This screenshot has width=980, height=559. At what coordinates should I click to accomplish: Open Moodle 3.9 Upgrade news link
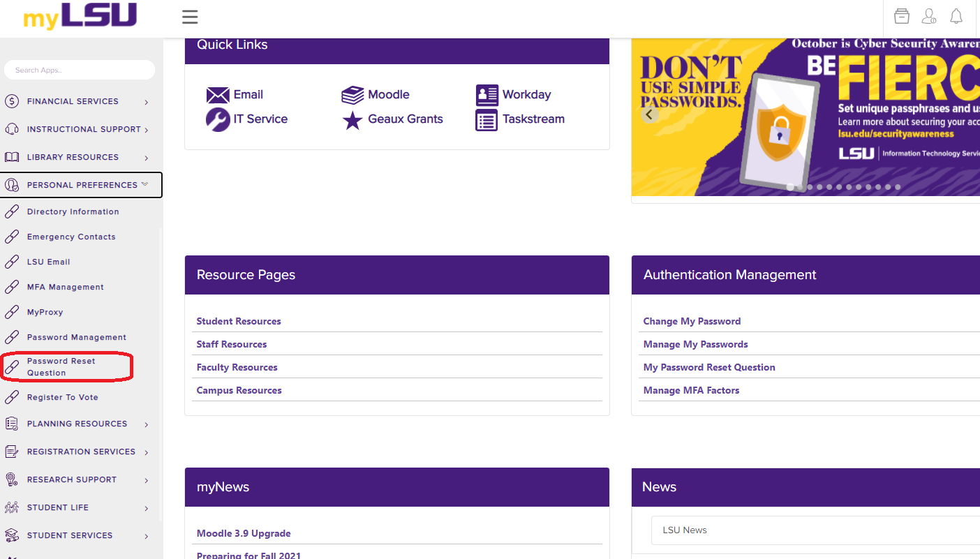[x=244, y=533]
